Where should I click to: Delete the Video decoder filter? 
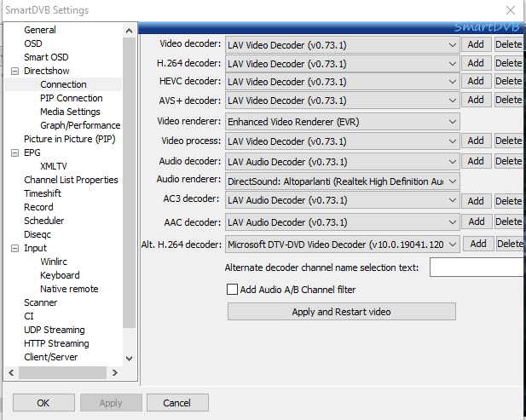coord(509,44)
